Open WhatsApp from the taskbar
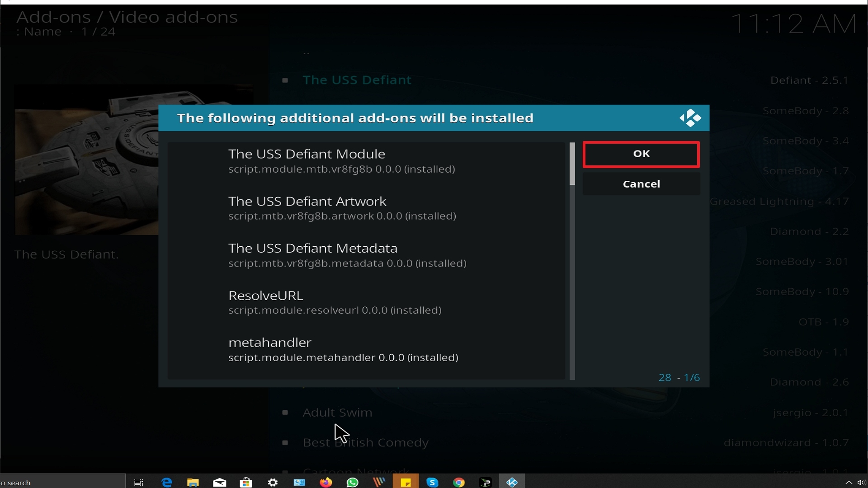 click(352, 482)
